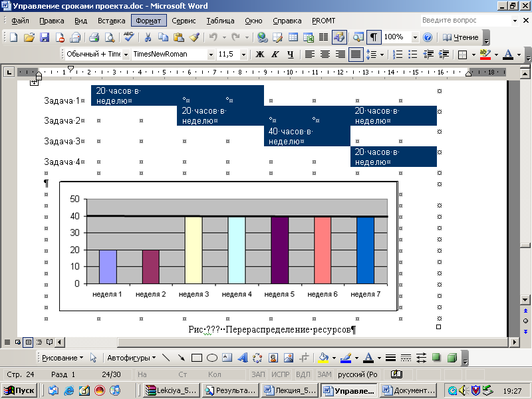Open Microsoft Word Help question-mark icon
Screen dimensions: 532x399
coord(428,37)
